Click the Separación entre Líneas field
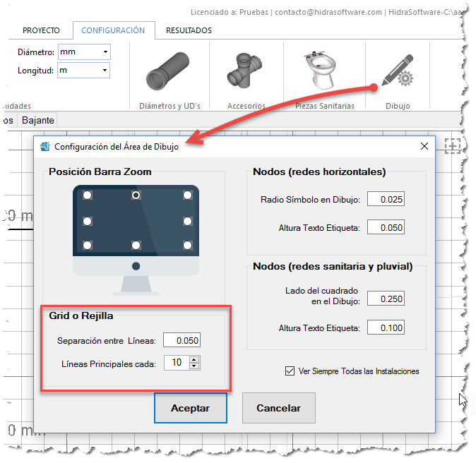The width and height of the screenshot is (476, 463). coord(182,340)
